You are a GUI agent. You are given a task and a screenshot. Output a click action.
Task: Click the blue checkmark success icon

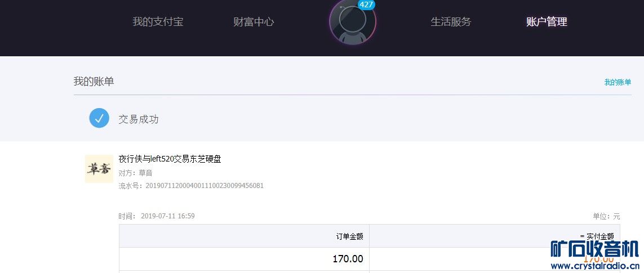pyautogui.click(x=99, y=118)
